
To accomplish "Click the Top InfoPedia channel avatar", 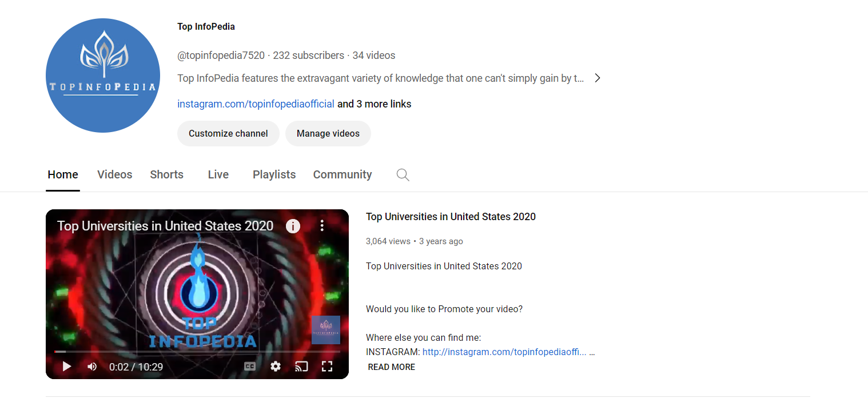I will (103, 75).
